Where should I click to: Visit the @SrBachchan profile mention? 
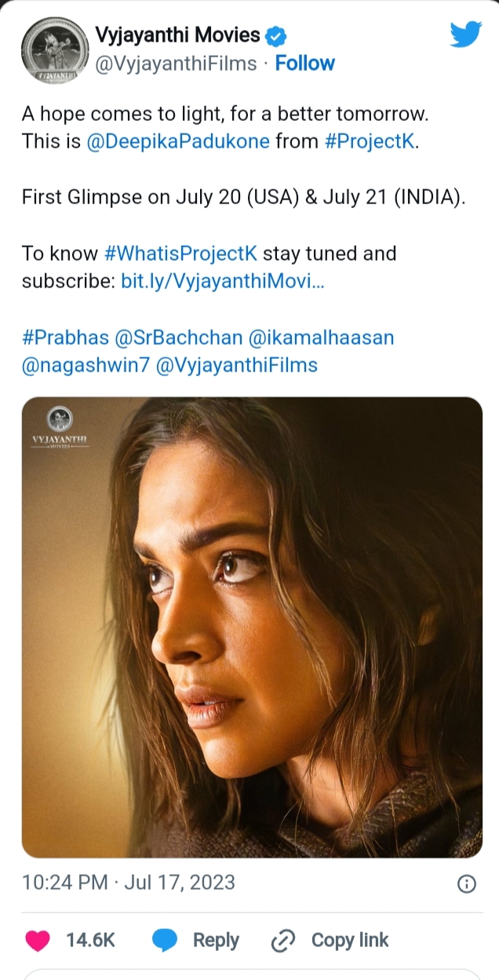tap(178, 338)
